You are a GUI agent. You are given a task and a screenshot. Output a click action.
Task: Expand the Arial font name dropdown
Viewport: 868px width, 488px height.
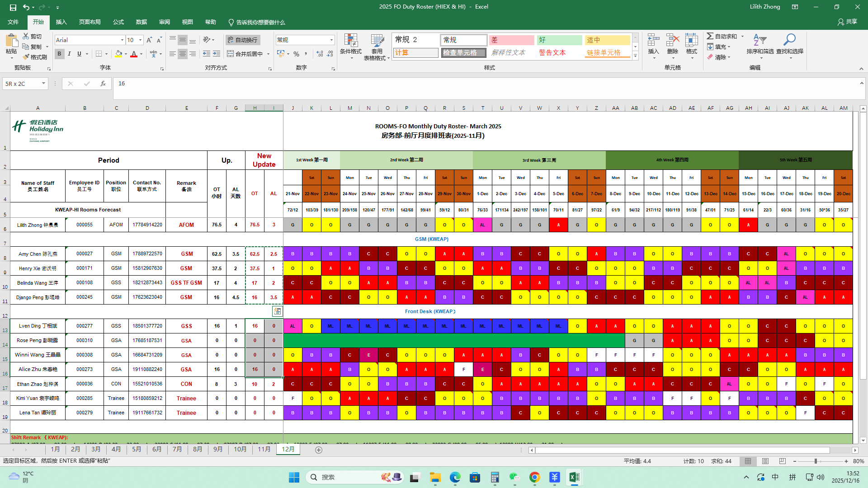point(122,40)
